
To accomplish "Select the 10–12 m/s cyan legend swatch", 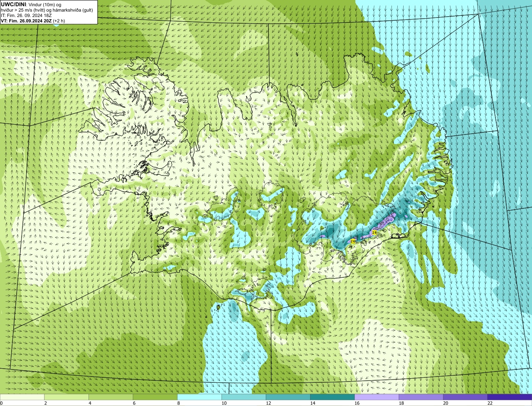I will (244, 397).
